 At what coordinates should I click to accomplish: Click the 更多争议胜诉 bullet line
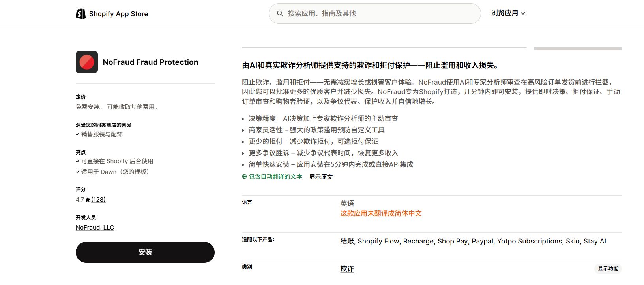[324, 153]
